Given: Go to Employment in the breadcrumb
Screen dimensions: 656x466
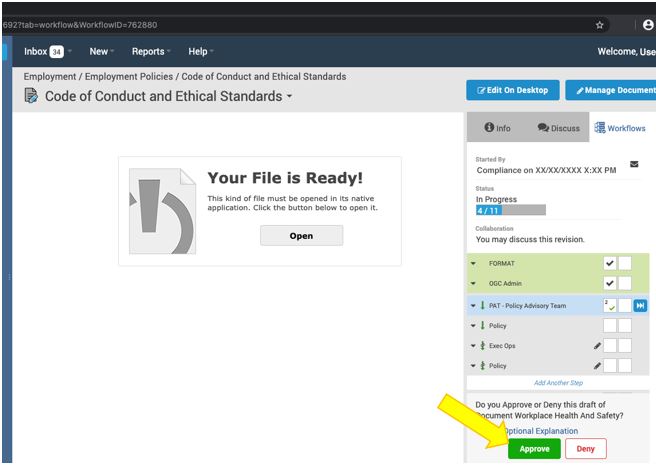Looking at the screenshot, I should [50, 77].
